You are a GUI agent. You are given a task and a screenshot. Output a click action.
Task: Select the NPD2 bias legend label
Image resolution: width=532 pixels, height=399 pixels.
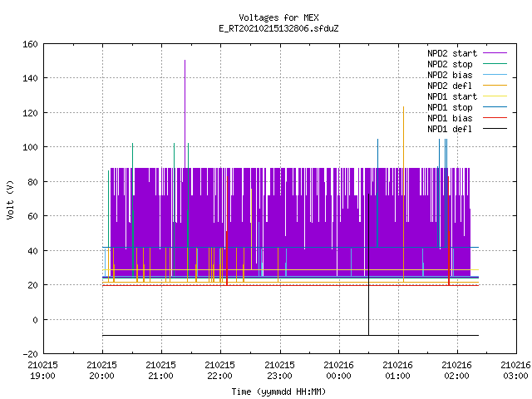tap(450, 75)
